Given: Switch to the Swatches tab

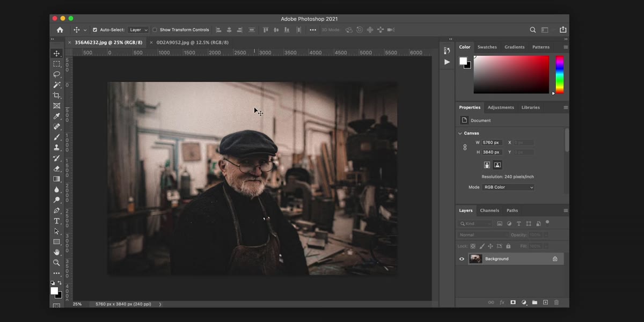Looking at the screenshot, I should tap(487, 47).
